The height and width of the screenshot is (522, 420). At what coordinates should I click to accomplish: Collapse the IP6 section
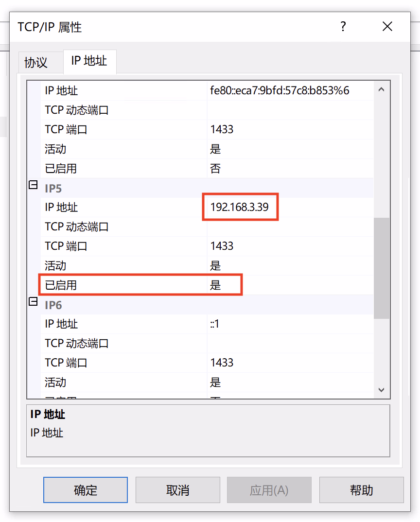(x=33, y=302)
